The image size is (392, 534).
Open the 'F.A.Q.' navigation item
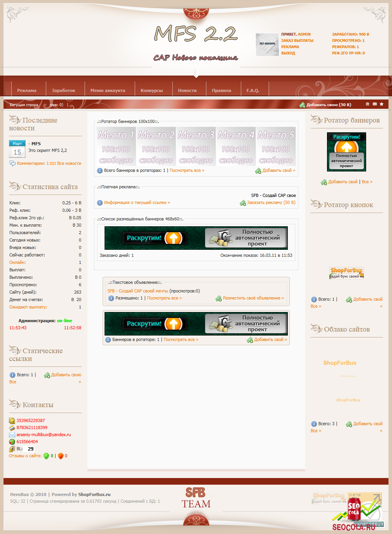(x=253, y=90)
